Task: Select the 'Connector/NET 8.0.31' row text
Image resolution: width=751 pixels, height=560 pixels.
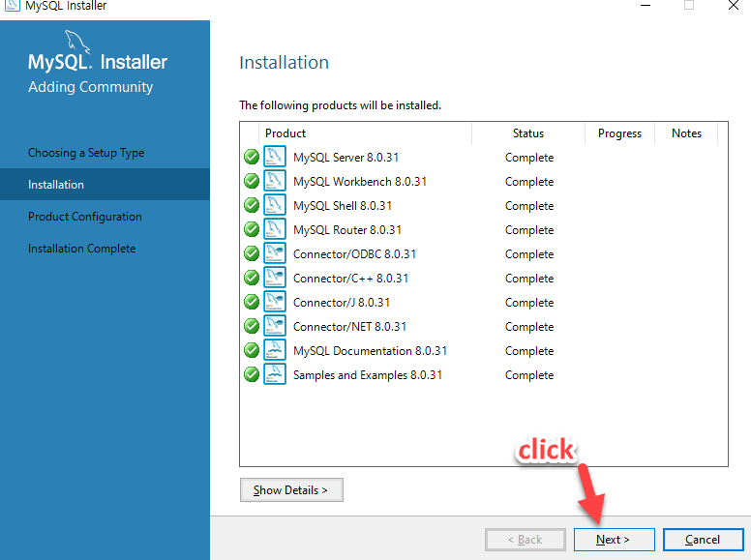Action: [349, 327]
